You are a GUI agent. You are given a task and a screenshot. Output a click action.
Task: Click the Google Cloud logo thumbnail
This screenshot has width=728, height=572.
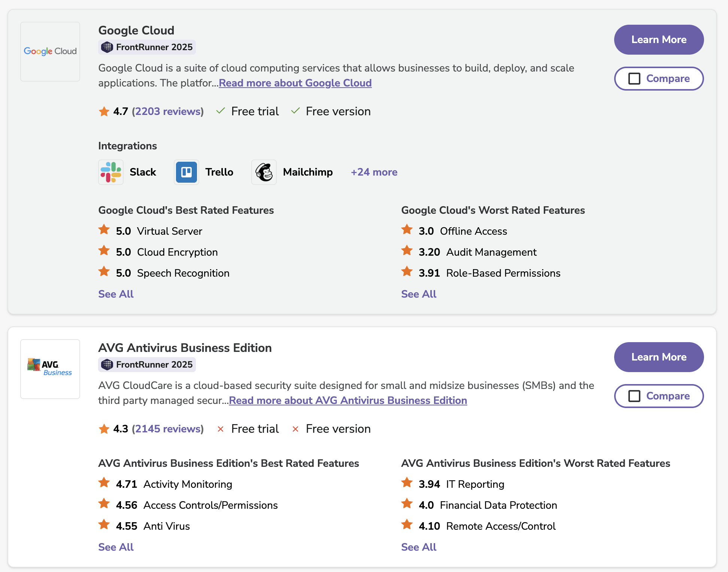click(50, 51)
